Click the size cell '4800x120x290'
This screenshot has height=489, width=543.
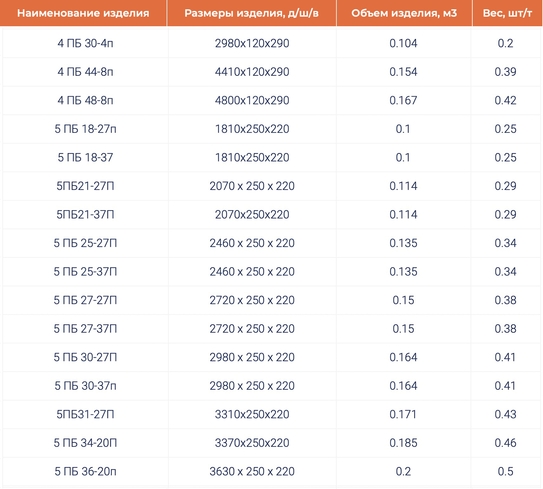(252, 100)
